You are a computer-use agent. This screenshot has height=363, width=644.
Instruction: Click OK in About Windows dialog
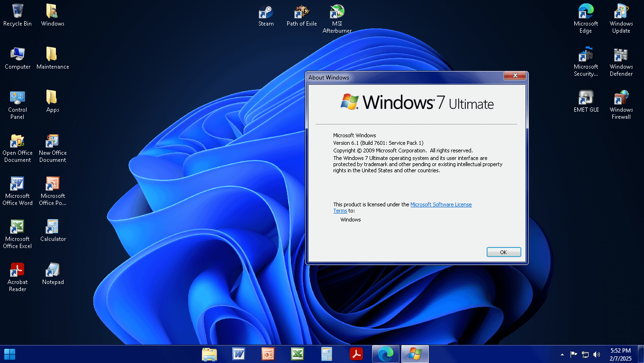[503, 252]
